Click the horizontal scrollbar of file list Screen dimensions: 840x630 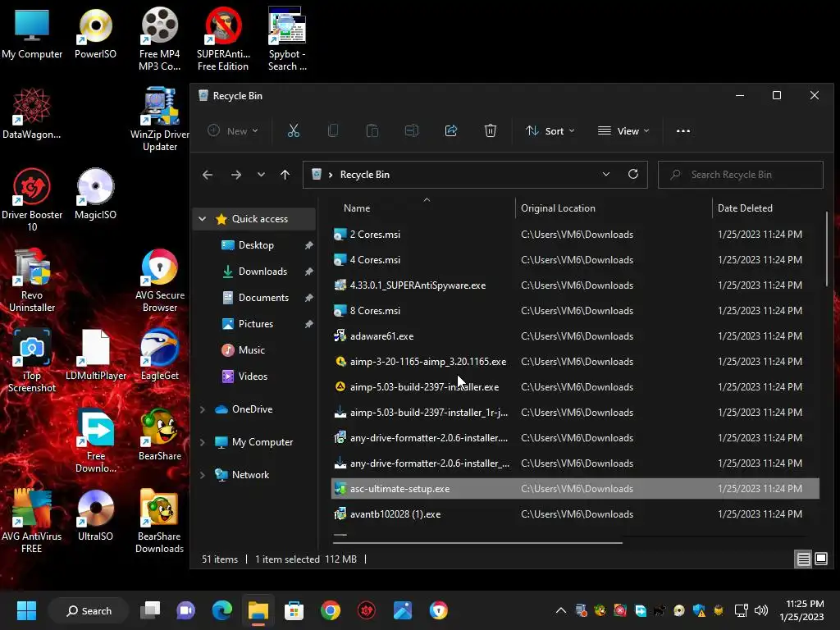tap(477, 543)
